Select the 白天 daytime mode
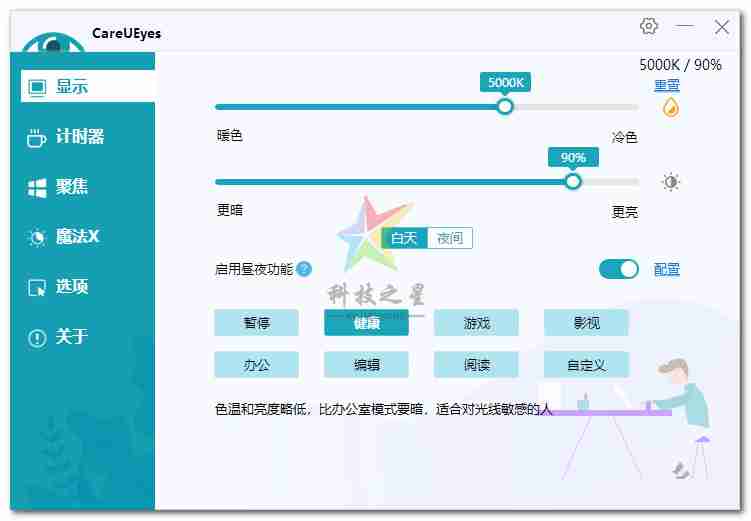 click(x=404, y=238)
